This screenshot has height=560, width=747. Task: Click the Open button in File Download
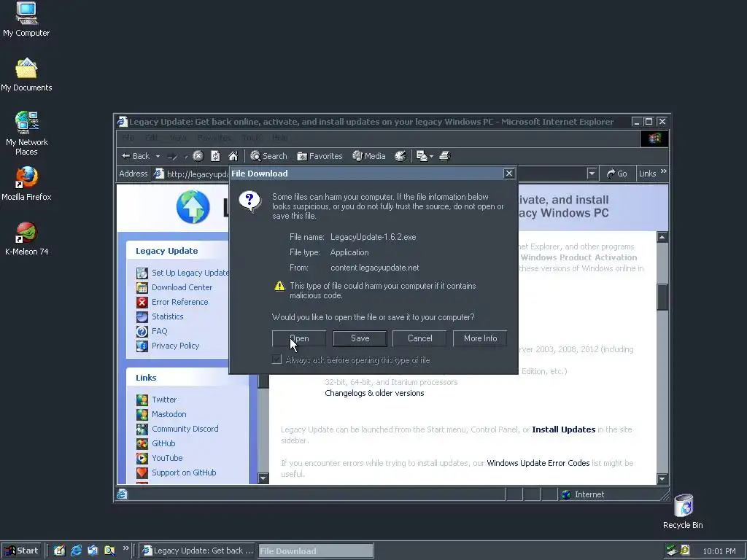[x=299, y=338]
